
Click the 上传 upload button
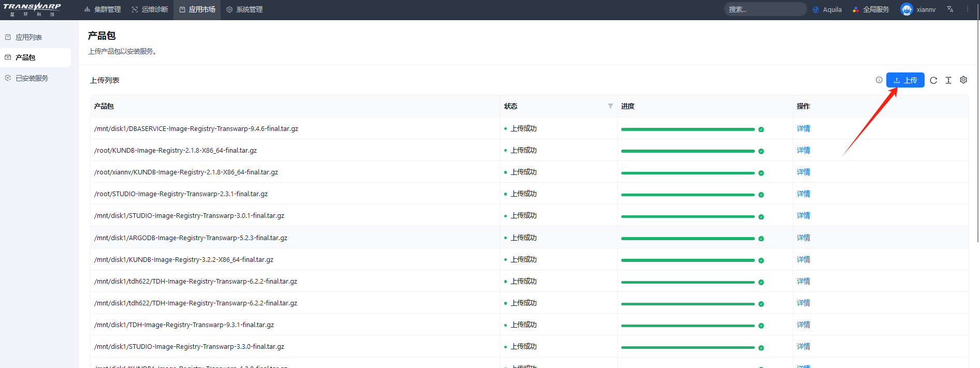click(x=905, y=80)
